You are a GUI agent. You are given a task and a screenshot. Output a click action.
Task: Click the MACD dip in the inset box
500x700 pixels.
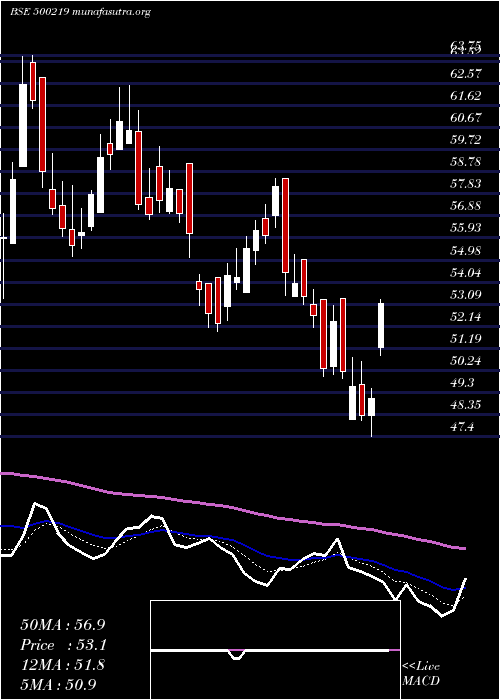pos(237,655)
